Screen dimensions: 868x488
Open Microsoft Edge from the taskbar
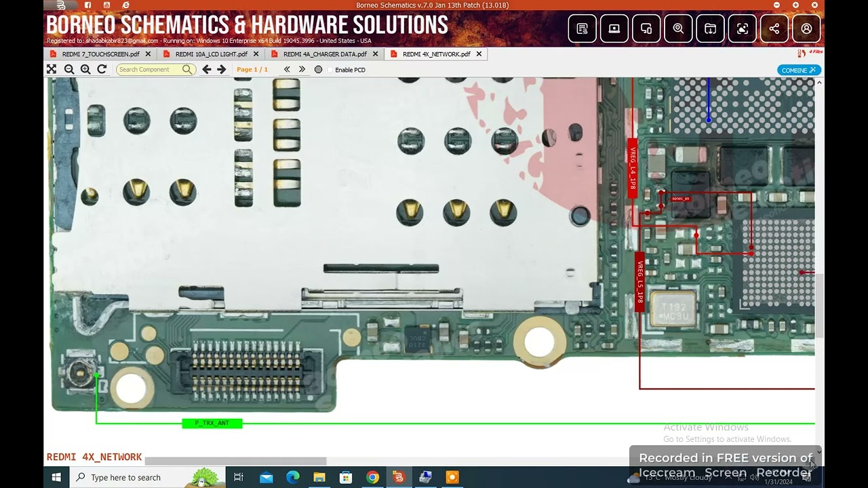(292, 477)
